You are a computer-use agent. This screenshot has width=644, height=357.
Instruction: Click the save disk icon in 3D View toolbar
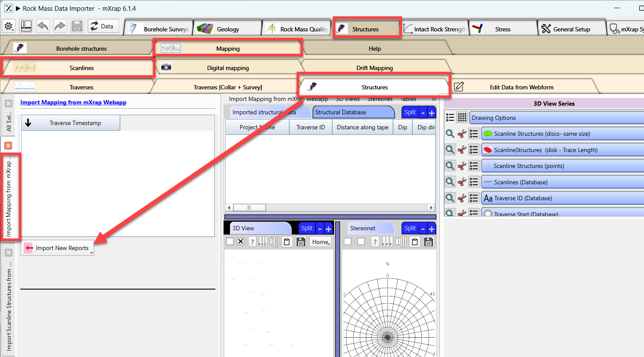[301, 242]
